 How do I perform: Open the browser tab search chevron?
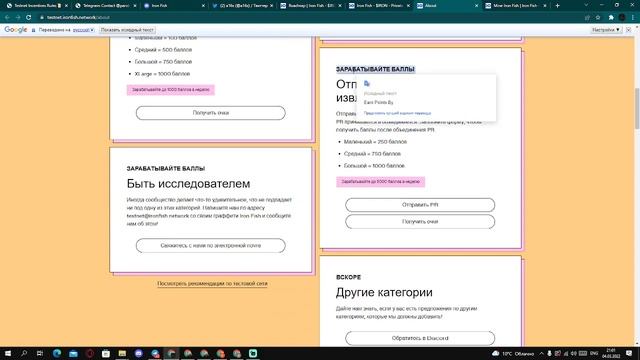(x=586, y=6)
